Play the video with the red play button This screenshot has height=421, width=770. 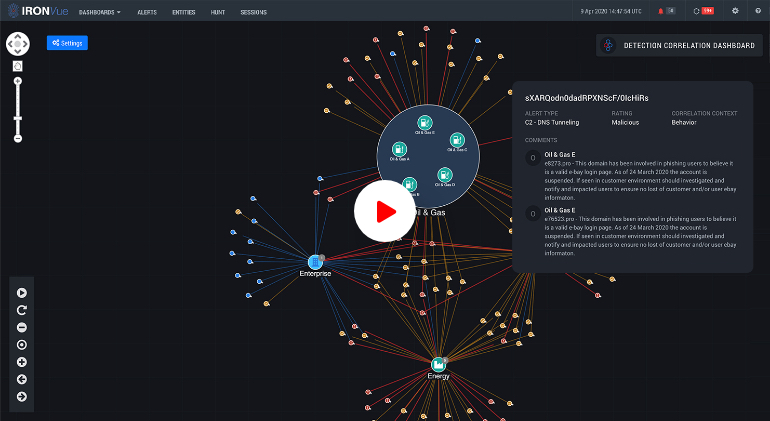[x=384, y=211]
